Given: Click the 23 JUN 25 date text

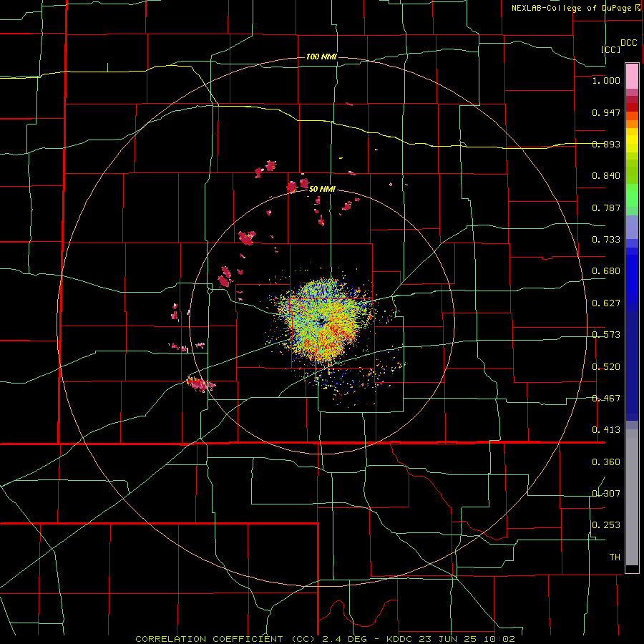Looking at the screenshot, I should (449, 639).
